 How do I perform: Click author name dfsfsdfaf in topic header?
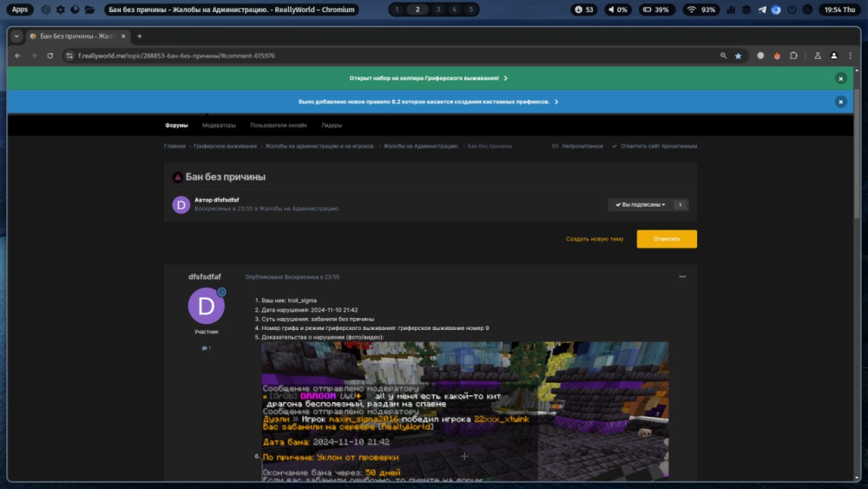[226, 200]
